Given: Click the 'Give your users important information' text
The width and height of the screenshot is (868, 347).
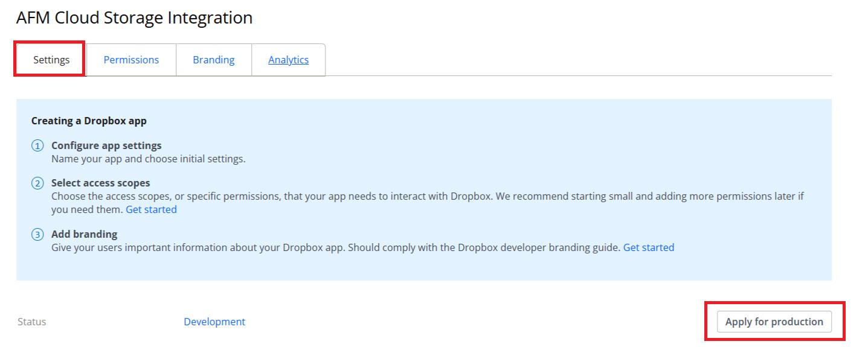Looking at the screenshot, I should pyautogui.click(x=335, y=247).
